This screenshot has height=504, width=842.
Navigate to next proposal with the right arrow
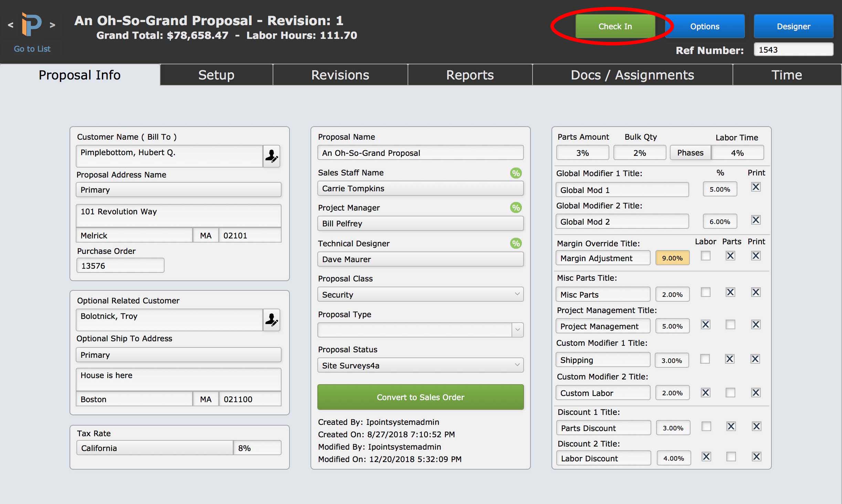click(x=53, y=24)
